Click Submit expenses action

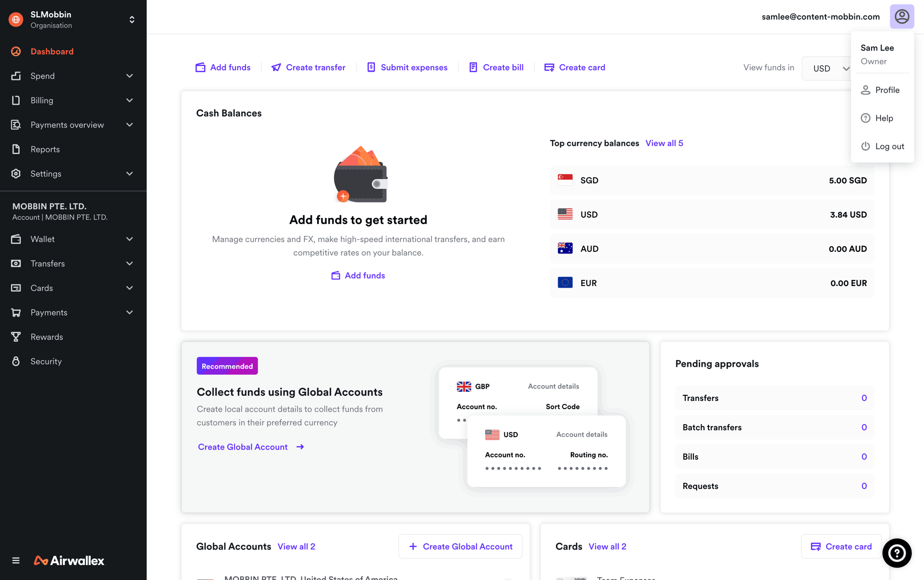(407, 67)
